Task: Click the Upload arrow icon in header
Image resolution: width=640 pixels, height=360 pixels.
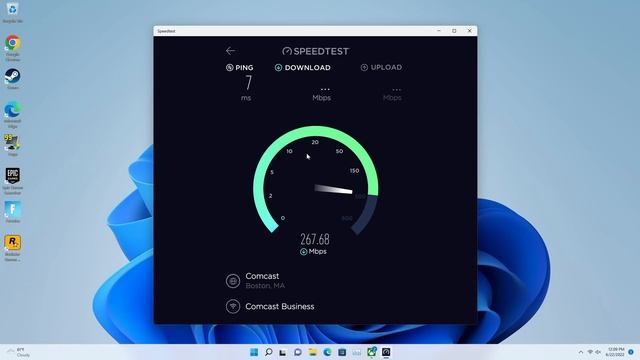Action: [x=364, y=67]
